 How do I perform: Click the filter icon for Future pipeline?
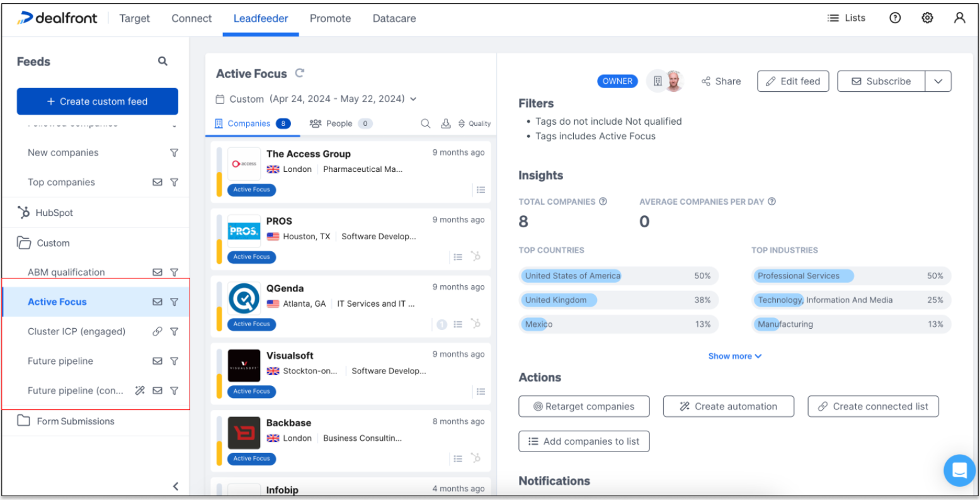click(174, 361)
